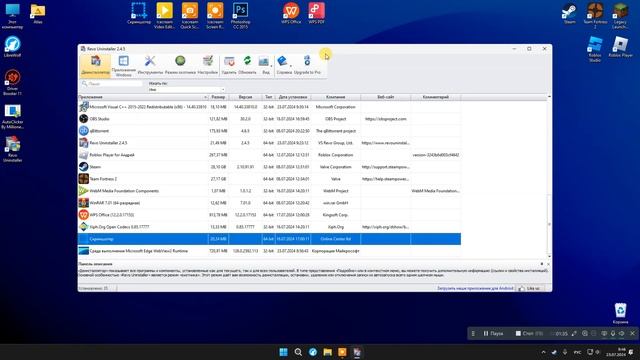Select Xiph.Org Open Codecs row
The image size is (640, 360).
269,227
